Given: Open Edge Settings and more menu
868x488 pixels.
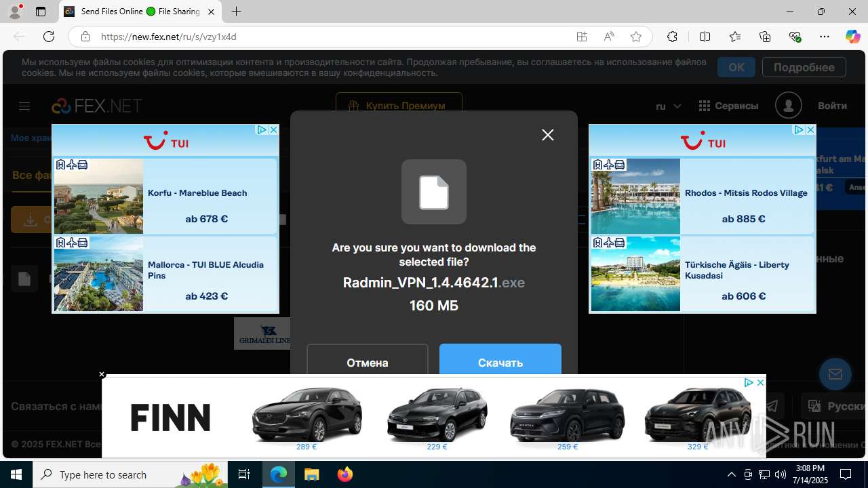Looking at the screenshot, I should pyautogui.click(x=825, y=37).
